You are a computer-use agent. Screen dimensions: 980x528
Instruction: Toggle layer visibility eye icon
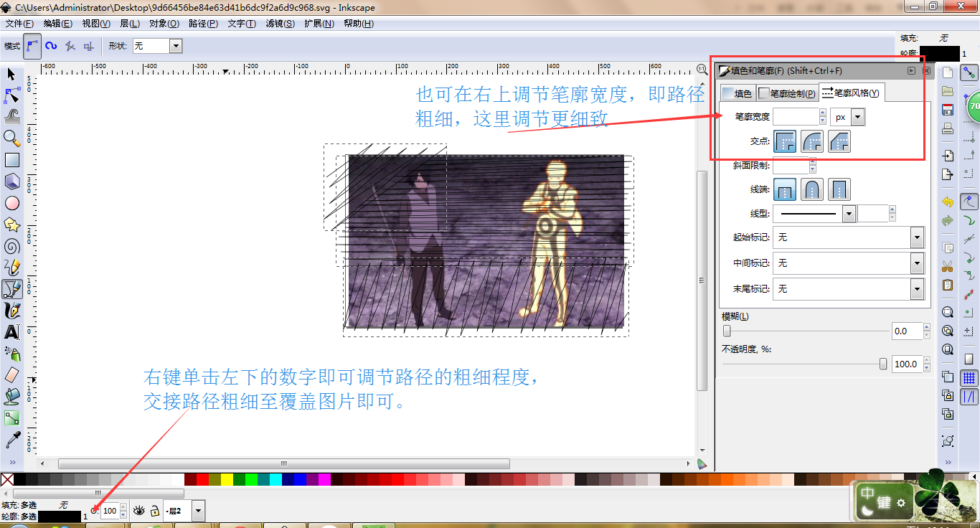coord(138,511)
